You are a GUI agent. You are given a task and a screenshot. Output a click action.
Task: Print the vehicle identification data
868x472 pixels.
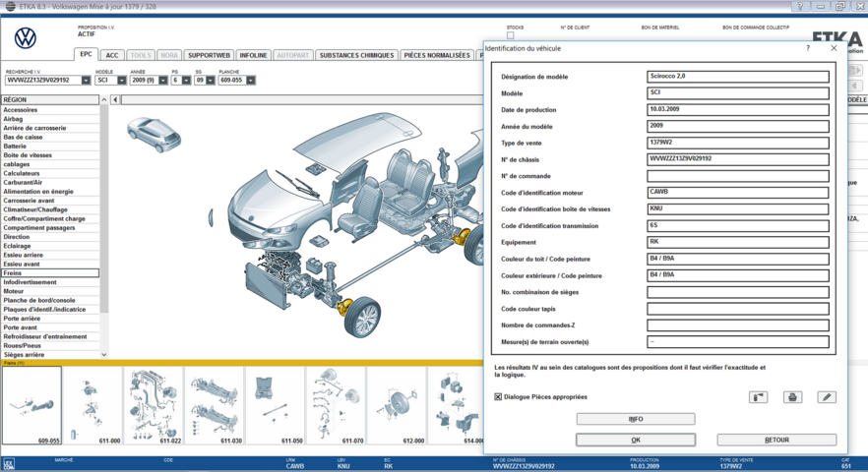coord(792,396)
